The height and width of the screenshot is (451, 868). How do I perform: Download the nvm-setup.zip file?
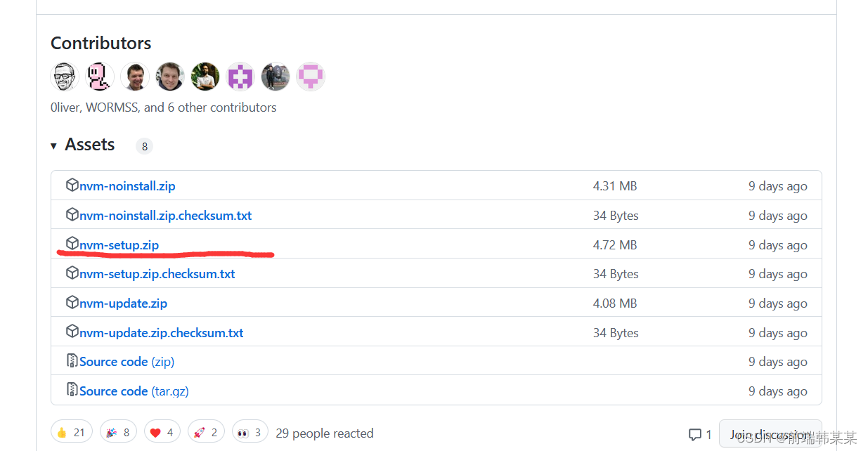coord(119,245)
